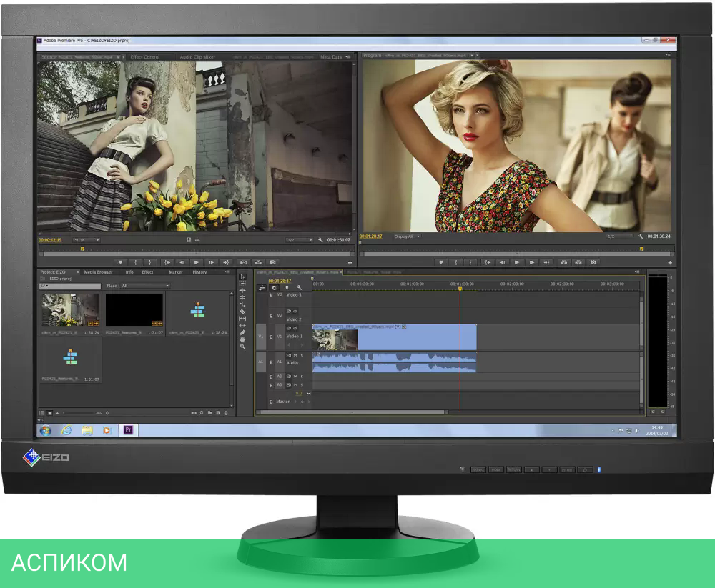Click the Lift icon in the Program monitor controls
Viewport: 715px width, 588px height.
pos(564,261)
